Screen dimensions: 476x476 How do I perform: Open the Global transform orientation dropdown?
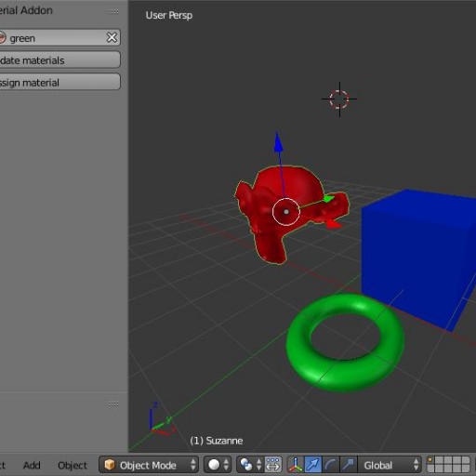390,465
